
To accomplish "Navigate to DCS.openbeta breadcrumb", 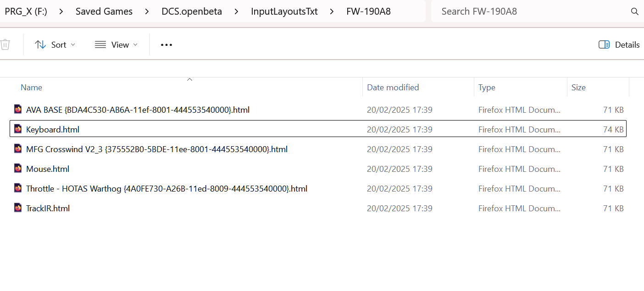I will coord(192,11).
